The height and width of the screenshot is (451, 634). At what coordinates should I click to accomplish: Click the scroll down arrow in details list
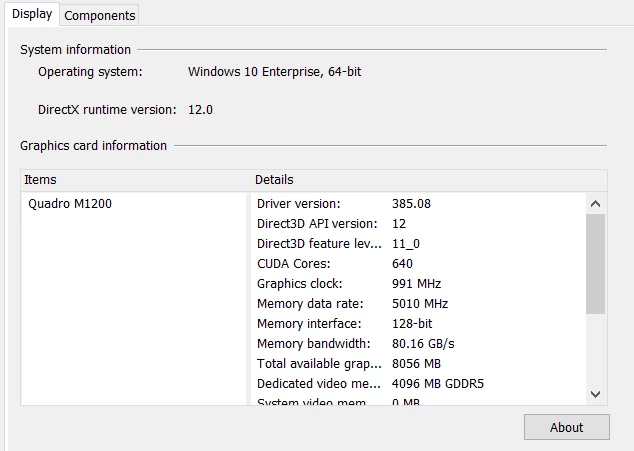[595, 394]
